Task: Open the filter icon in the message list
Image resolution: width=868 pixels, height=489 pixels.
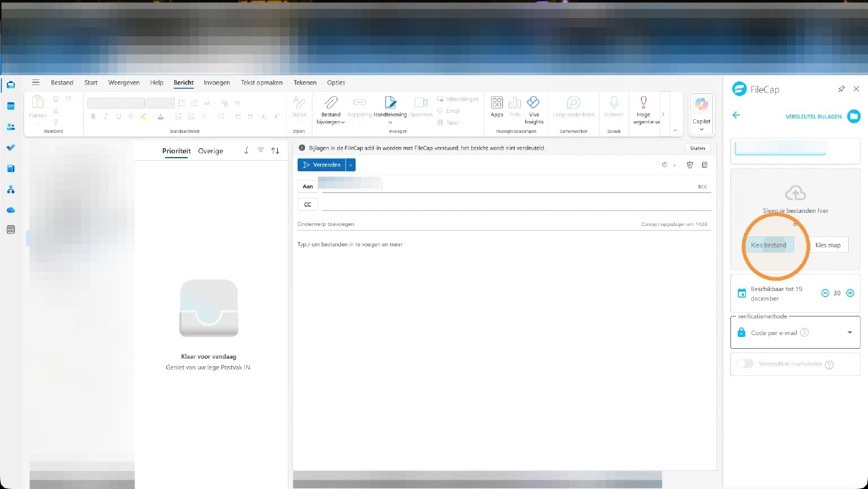Action: pyautogui.click(x=260, y=151)
